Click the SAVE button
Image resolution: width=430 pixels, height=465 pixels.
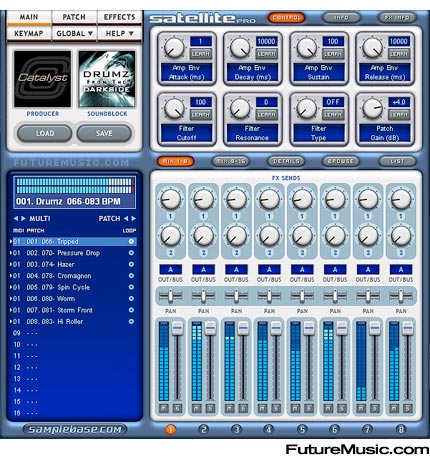pyautogui.click(x=104, y=133)
